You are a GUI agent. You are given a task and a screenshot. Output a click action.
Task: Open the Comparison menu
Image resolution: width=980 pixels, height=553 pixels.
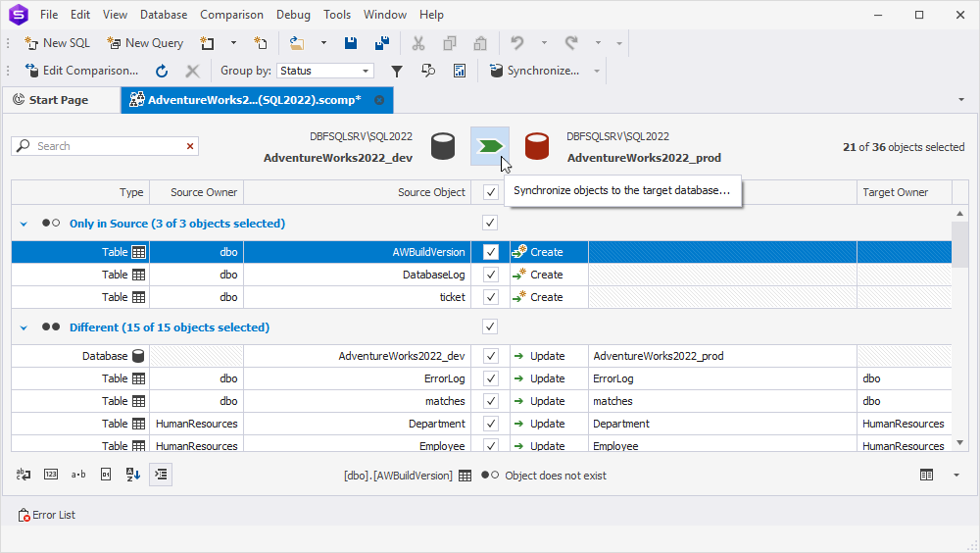pyautogui.click(x=231, y=15)
